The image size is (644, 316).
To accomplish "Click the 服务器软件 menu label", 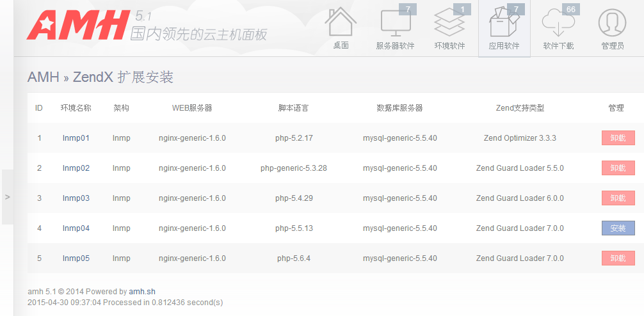I will (395, 46).
